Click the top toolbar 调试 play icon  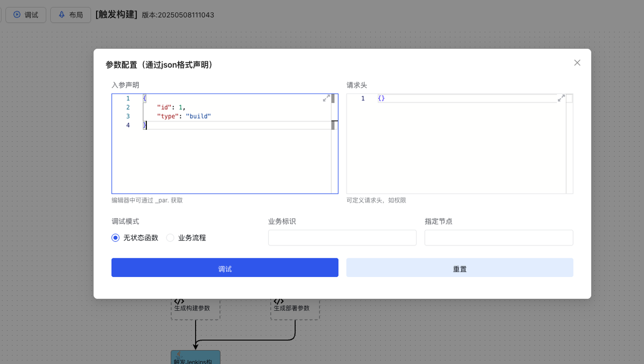pos(17,15)
